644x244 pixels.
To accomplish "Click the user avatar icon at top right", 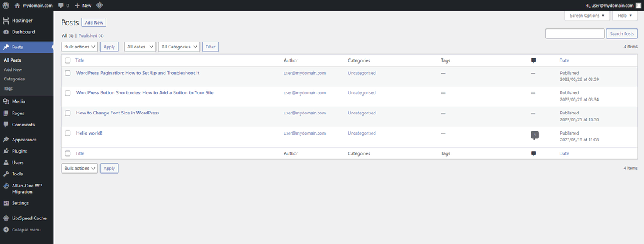I will click(638, 5).
